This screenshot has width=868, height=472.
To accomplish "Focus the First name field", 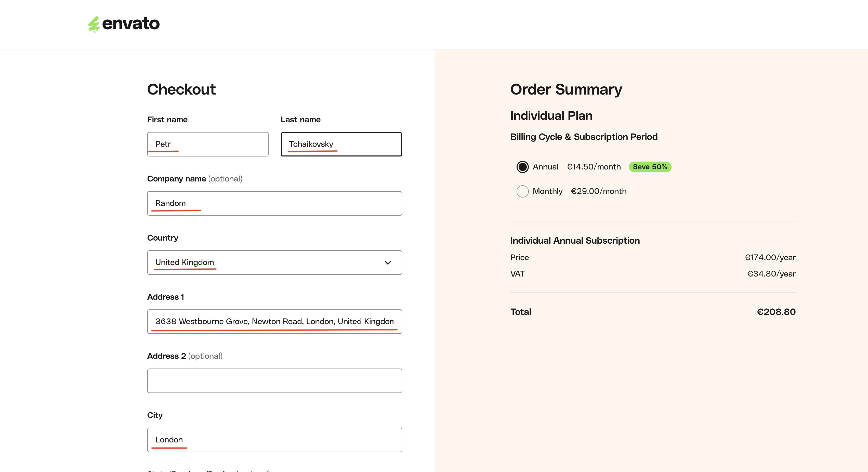I will click(207, 144).
